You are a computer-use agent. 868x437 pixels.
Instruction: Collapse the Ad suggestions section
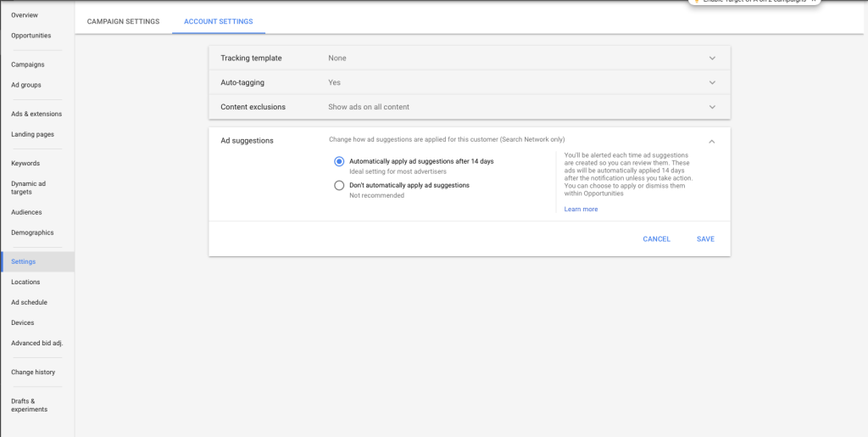pyautogui.click(x=712, y=141)
